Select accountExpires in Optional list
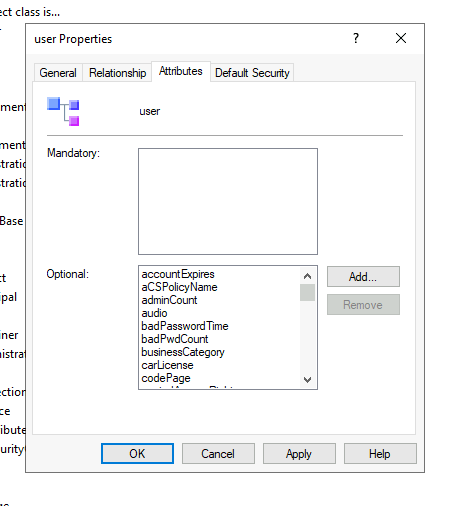Viewport: 449px width, 506px height. [x=178, y=274]
